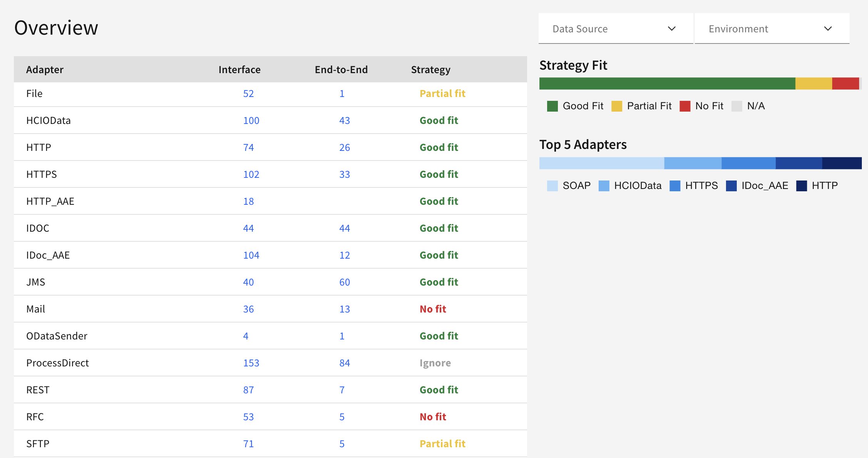The image size is (868, 458).
Task: Click the Data Source chevron arrow
Action: [x=672, y=29]
